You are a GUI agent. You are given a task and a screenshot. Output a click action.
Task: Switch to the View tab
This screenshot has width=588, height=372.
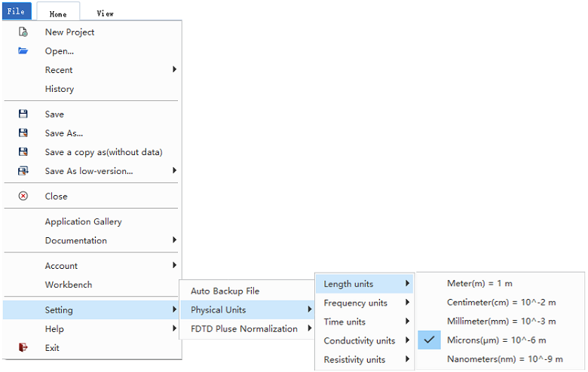105,13
